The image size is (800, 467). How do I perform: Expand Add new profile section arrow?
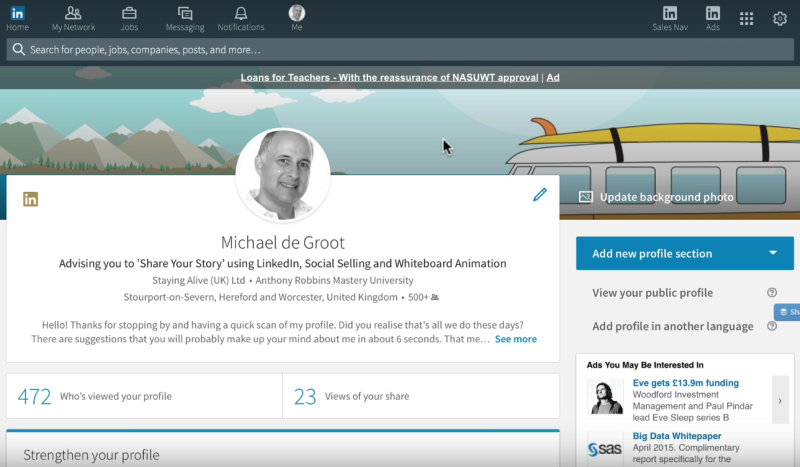coord(773,253)
